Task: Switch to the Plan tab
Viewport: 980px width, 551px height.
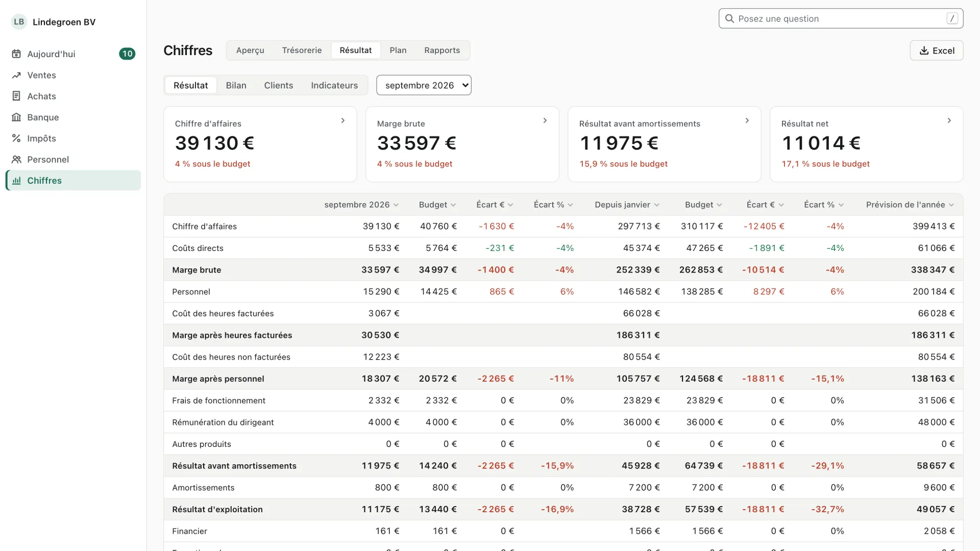Action: (x=398, y=51)
